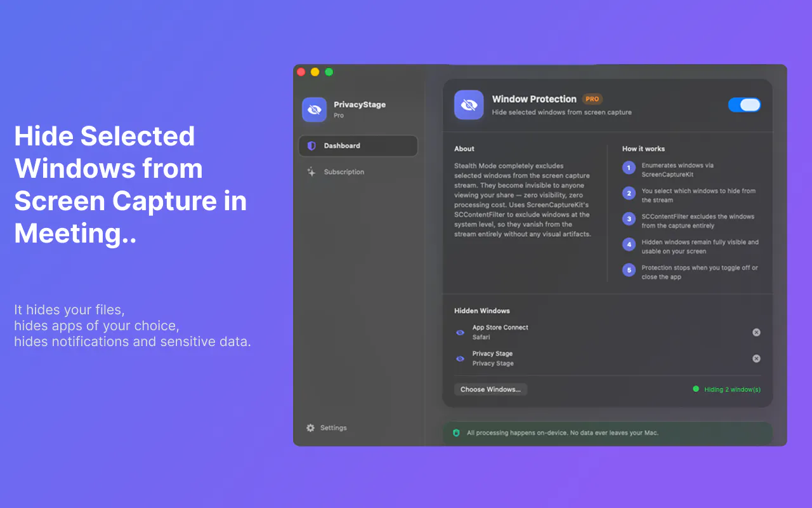Click the 'About' heading
The image size is (812, 508).
(464, 149)
